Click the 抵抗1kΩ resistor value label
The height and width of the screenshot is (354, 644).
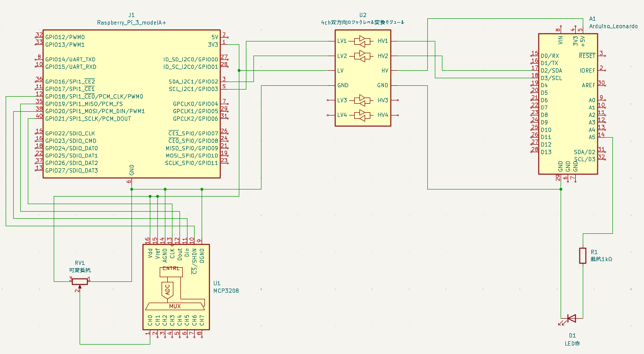coord(602,259)
